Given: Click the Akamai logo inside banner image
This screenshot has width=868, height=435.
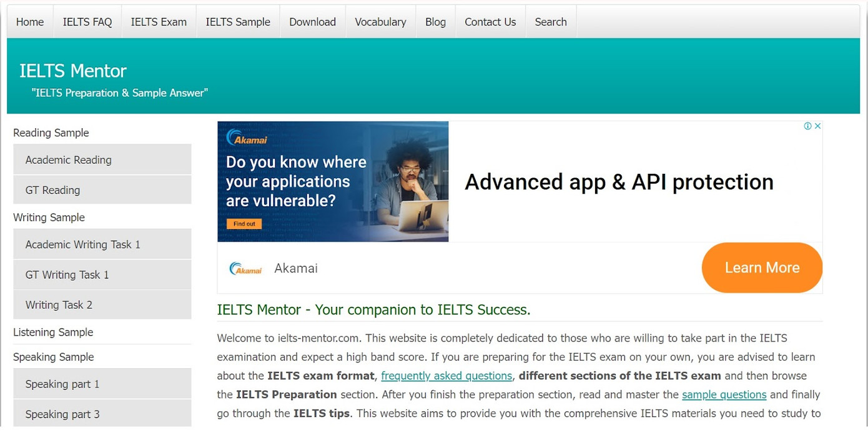Looking at the screenshot, I should pyautogui.click(x=247, y=138).
